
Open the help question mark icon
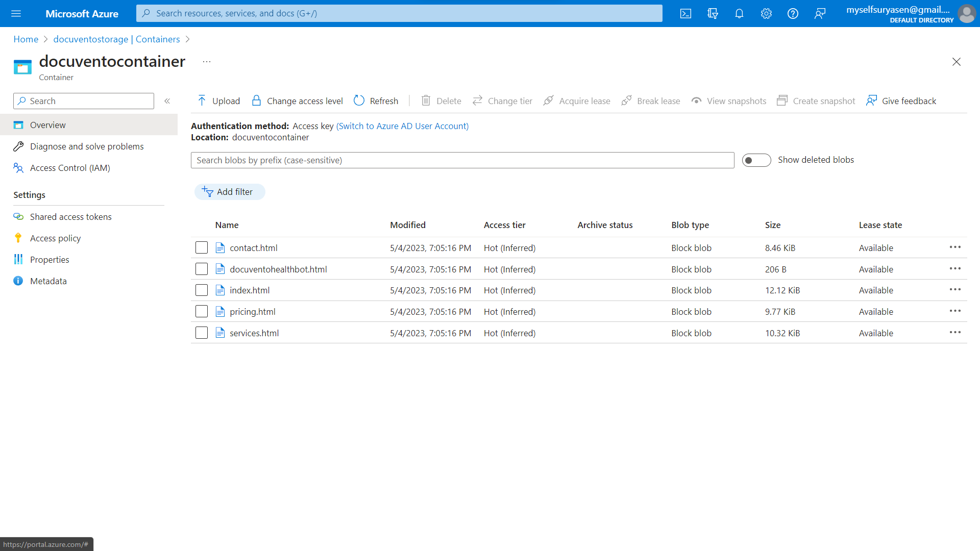[793, 14]
